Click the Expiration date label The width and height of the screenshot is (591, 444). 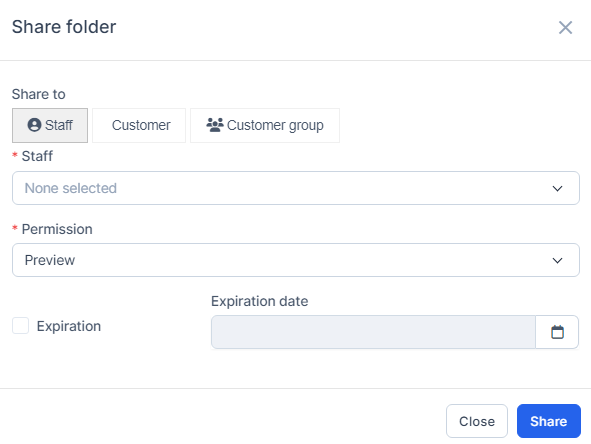(259, 302)
